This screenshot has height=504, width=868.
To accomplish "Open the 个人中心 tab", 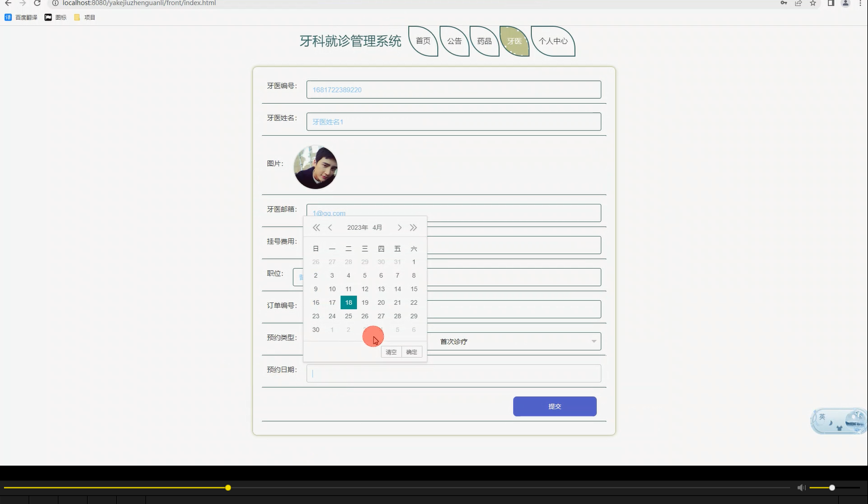I will click(x=553, y=41).
